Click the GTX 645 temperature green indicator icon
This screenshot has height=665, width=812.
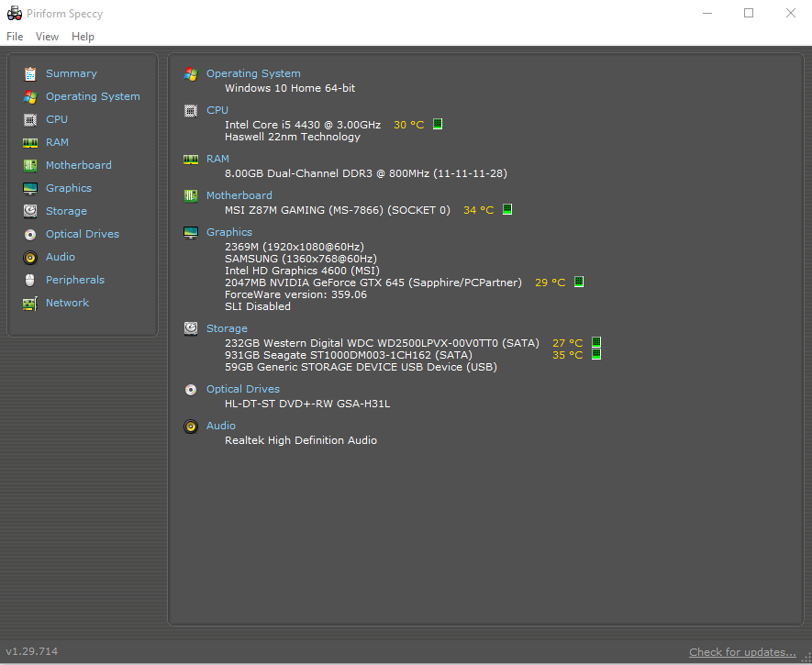pos(579,282)
